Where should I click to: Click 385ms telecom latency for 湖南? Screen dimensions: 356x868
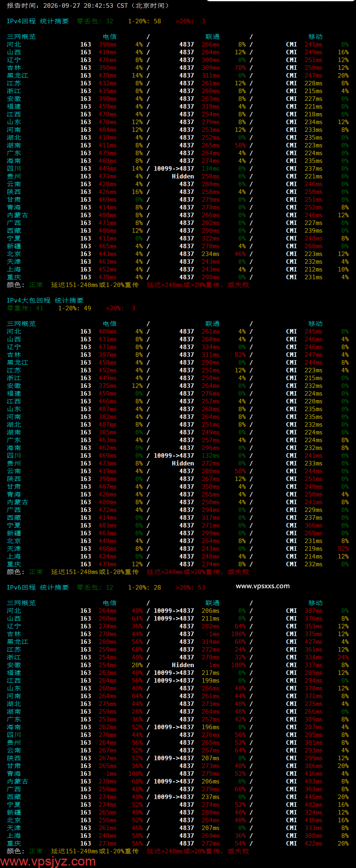[x=107, y=432]
